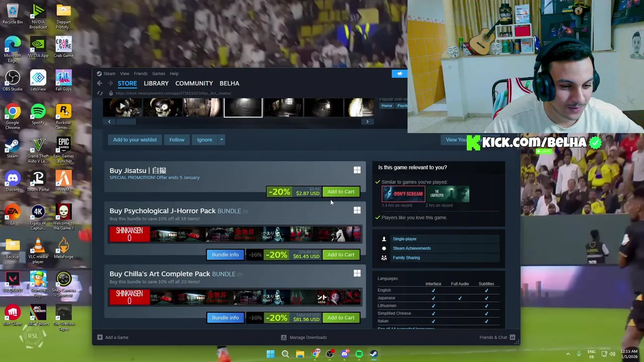Open the Grand Theft Auto V desktop icon

point(38,150)
